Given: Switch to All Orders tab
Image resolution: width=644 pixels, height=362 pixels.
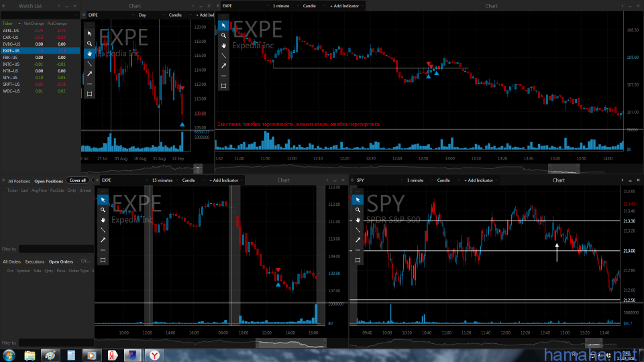Looking at the screenshot, I should pyautogui.click(x=12, y=262).
